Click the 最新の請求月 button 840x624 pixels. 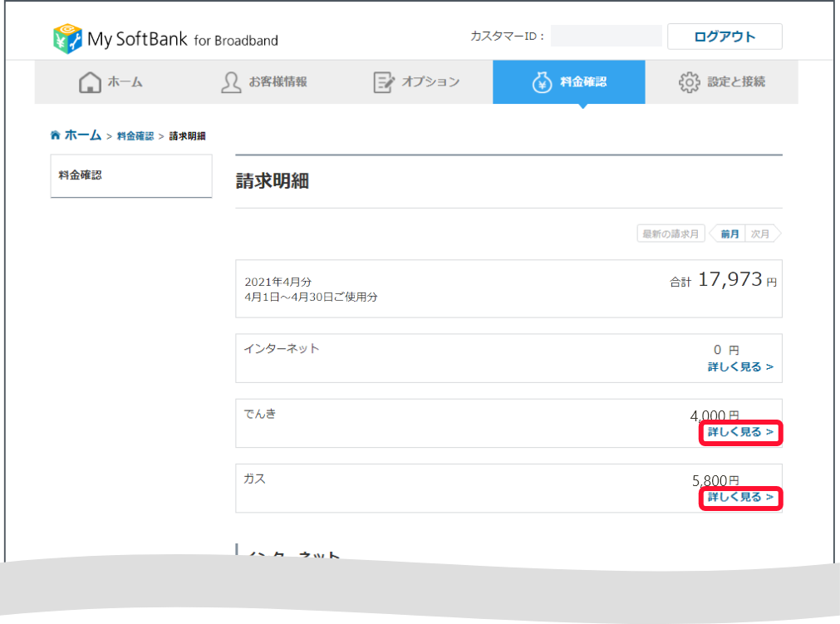pos(671,233)
